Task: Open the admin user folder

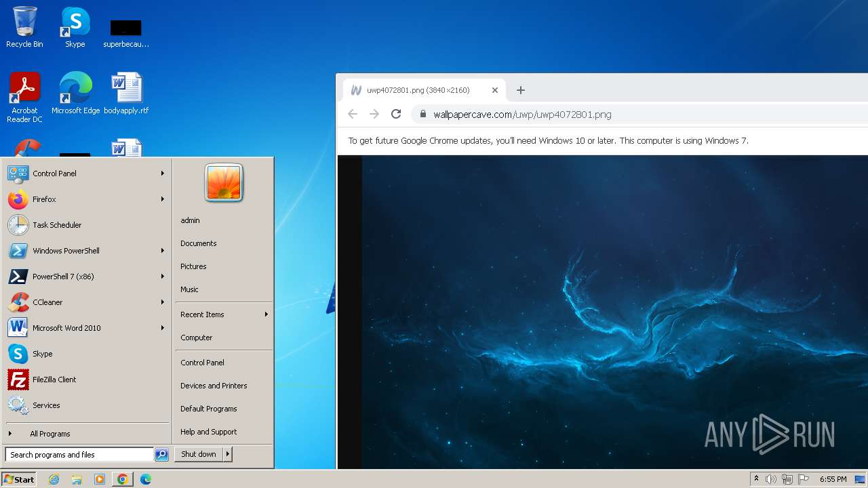Action: coord(224,220)
